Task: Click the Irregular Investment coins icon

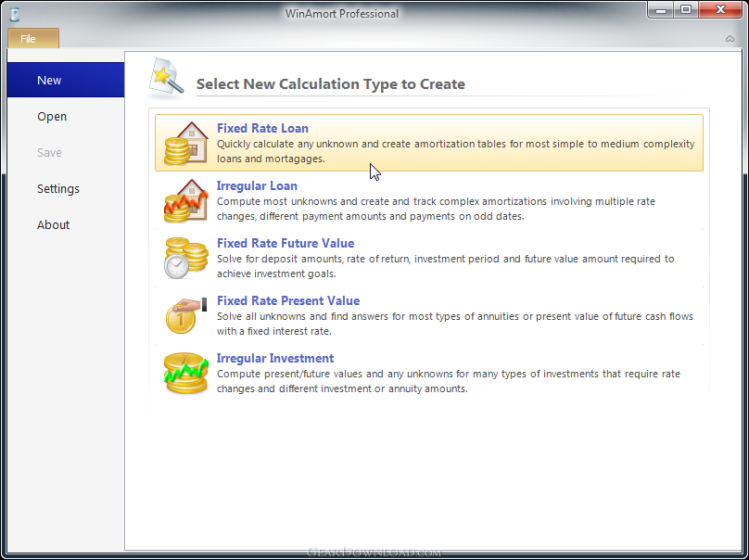Action: click(x=186, y=373)
